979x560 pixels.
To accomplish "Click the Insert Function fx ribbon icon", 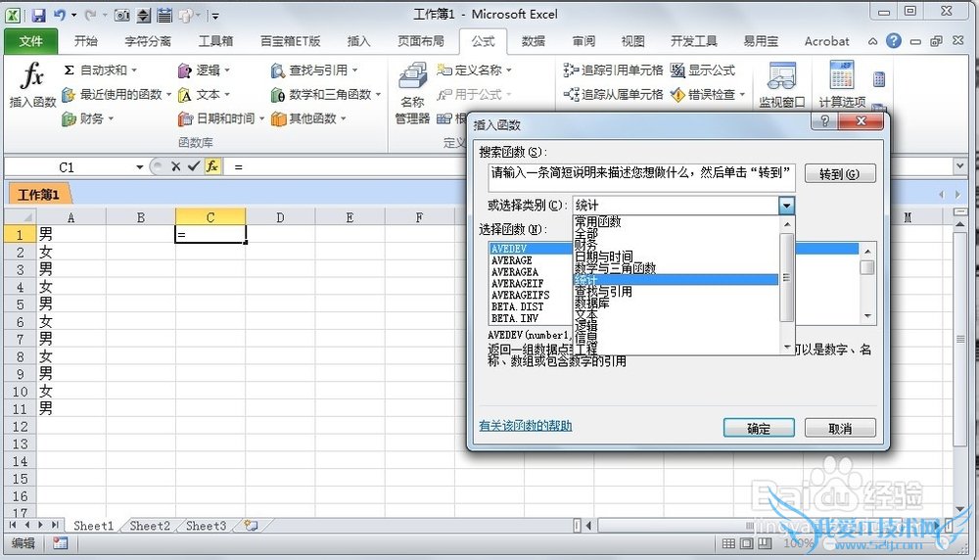I will (32, 76).
